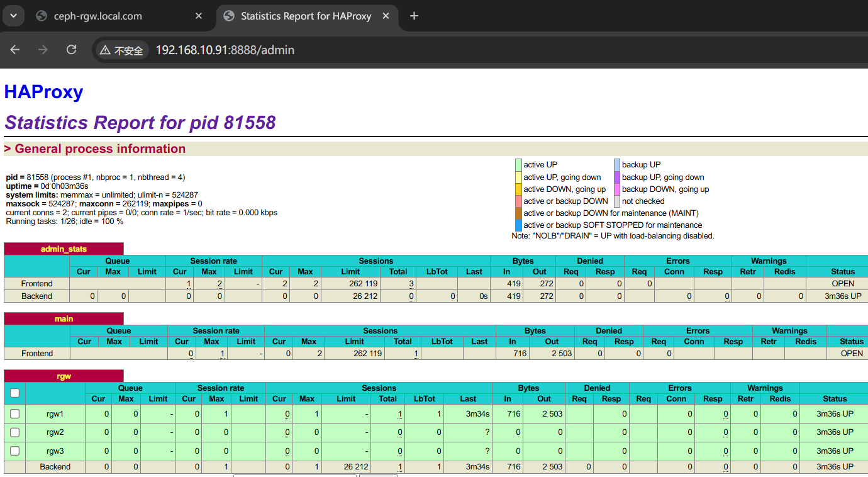Viewport: 868px width, 477px height.
Task: Click the uptime line in process info
Action: click(x=47, y=186)
